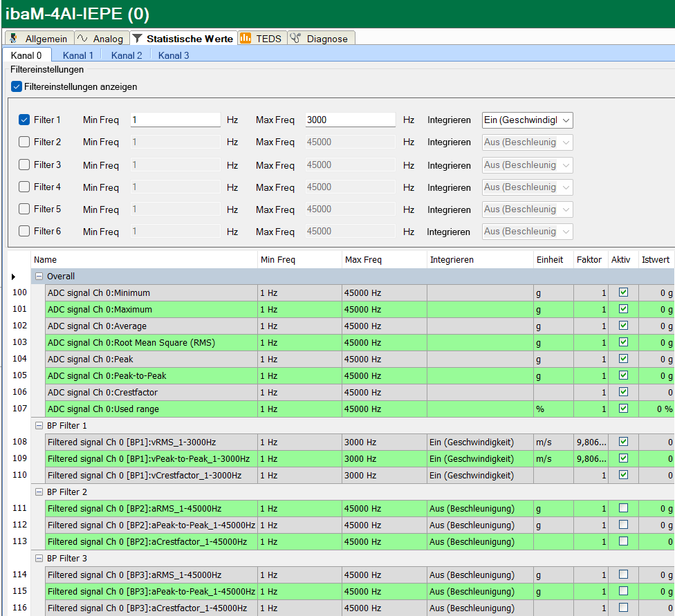Enable the Filter 3 checkbox

pos(24,165)
